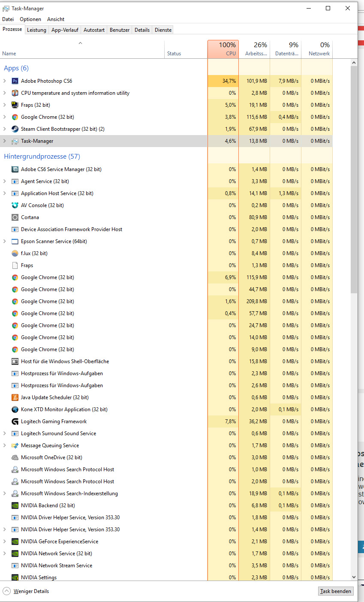
Task: Sort by the Arbeitsspeicher column header
Action: 254,49
